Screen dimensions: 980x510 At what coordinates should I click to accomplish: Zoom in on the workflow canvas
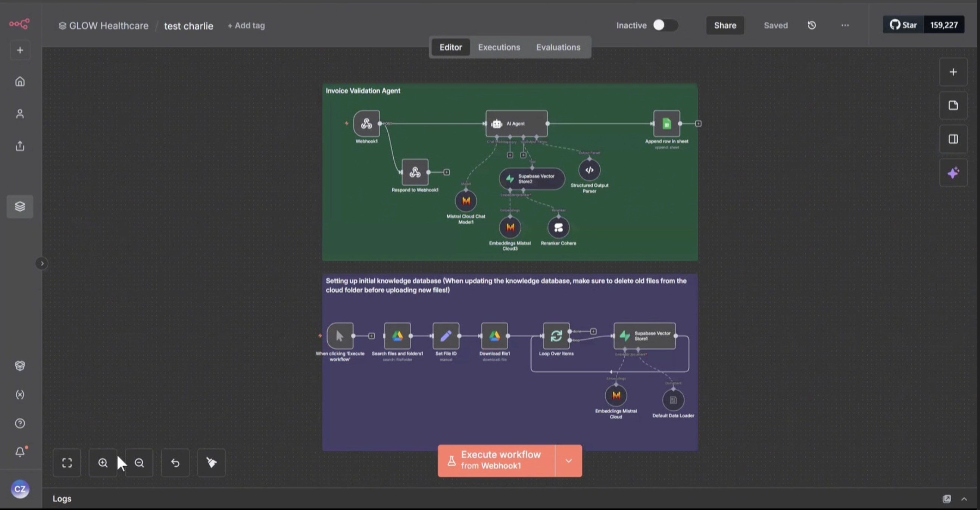(x=103, y=463)
